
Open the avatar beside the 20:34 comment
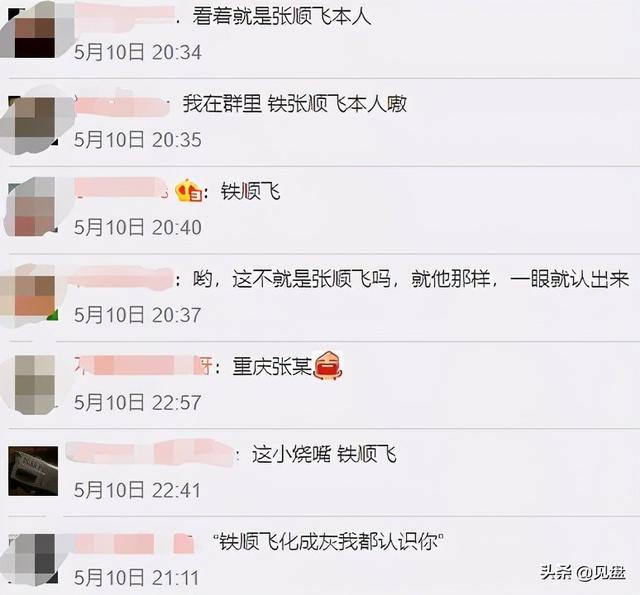tap(35, 29)
